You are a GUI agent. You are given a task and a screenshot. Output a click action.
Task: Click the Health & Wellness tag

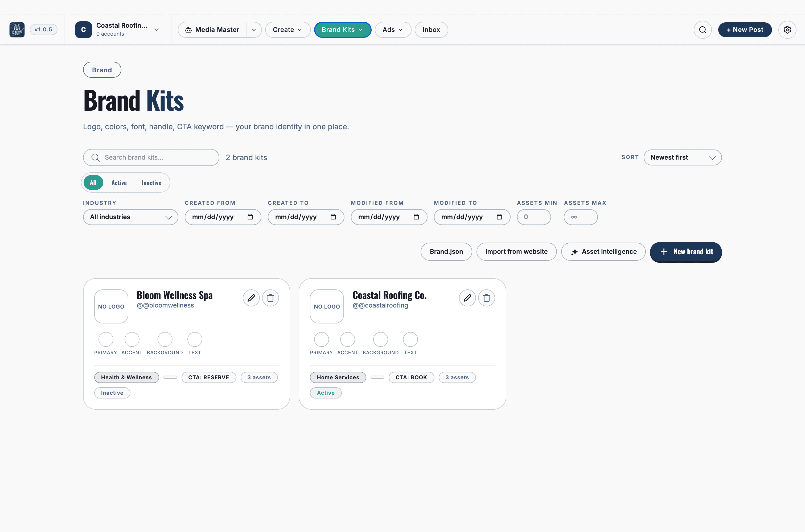point(126,378)
